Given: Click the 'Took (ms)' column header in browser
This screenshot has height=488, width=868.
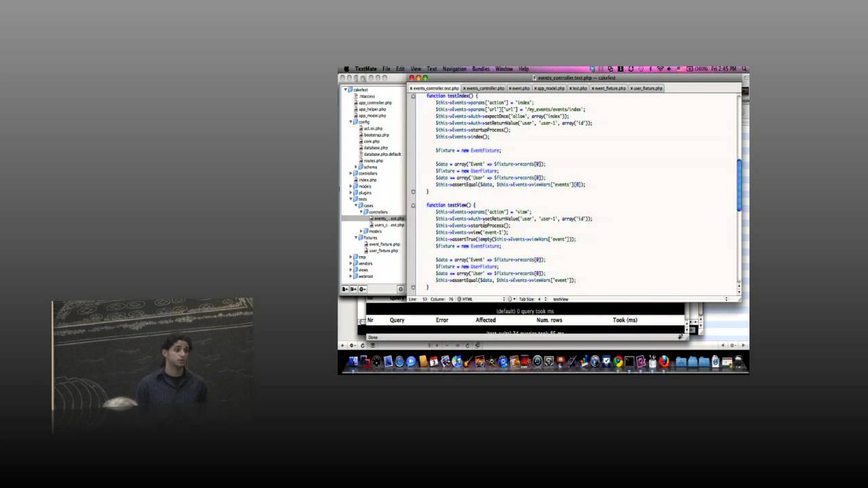Looking at the screenshot, I should pos(625,320).
